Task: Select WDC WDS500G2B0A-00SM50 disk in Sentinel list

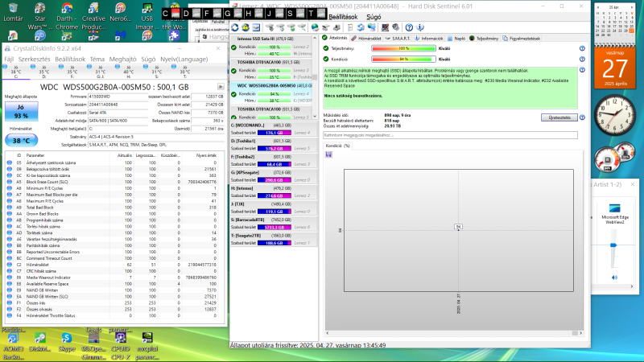Action: point(271,93)
